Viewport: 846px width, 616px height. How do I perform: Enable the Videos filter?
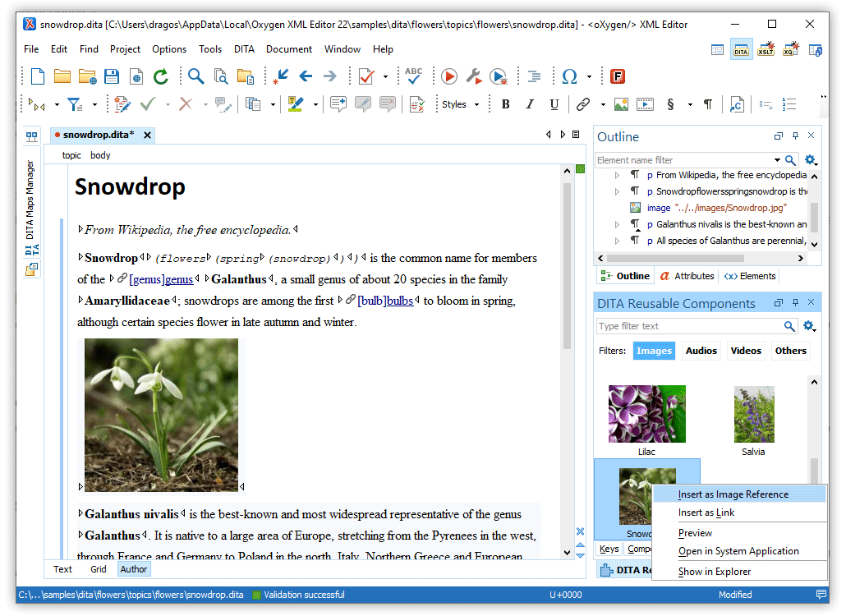point(746,351)
